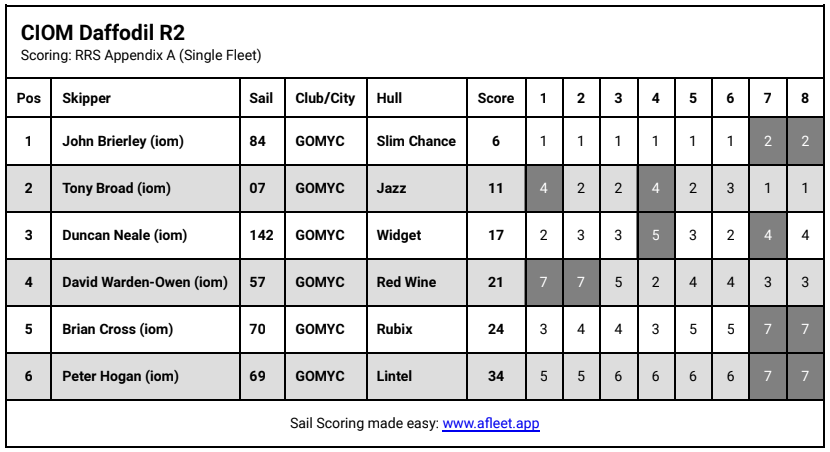This screenshot has width=830, height=452.
Task: Select Peter Hogan's total score 34
Action: pos(496,376)
